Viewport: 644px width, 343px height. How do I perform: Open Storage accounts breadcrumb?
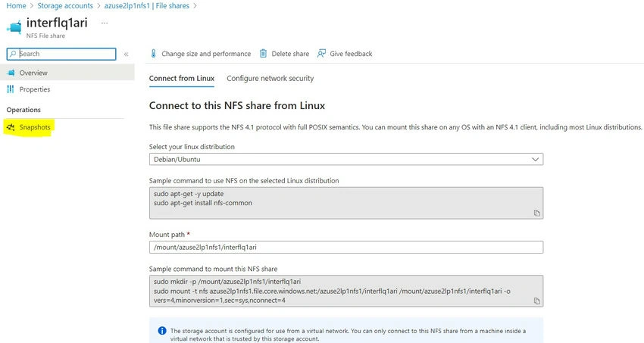point(65,6)
